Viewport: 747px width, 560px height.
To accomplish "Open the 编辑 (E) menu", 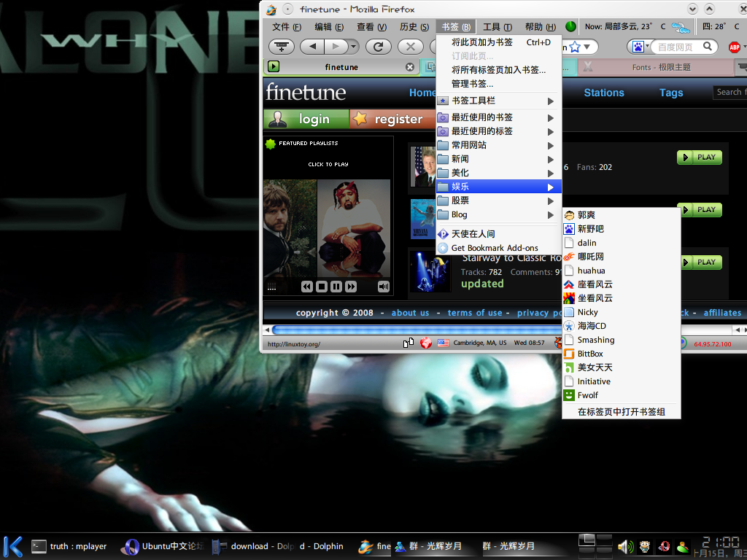I will [329, 27].
